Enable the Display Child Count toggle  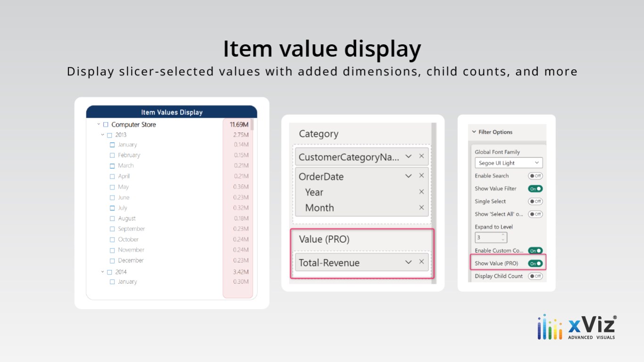click(535, 276)
